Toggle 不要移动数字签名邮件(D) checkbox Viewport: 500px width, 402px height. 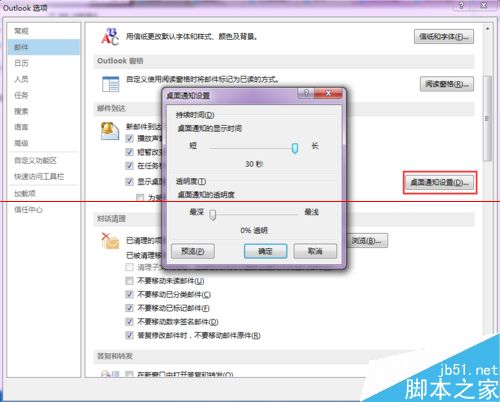pos(129,322)
